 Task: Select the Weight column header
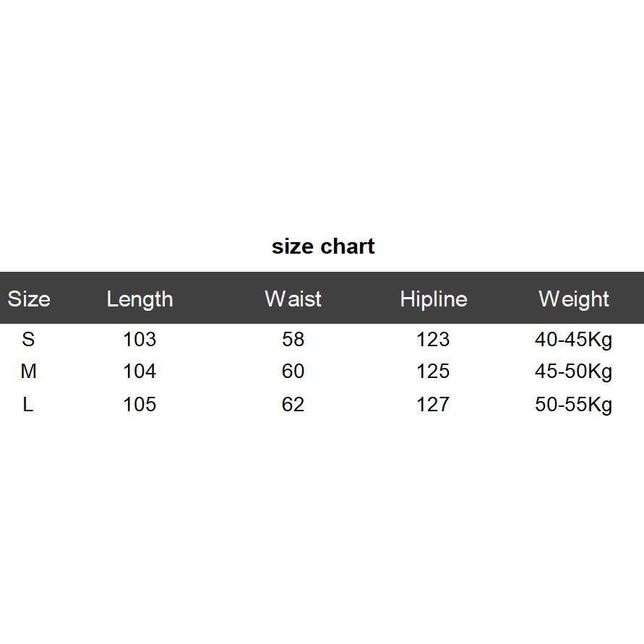pyautogui.click(x=574, y=299)
